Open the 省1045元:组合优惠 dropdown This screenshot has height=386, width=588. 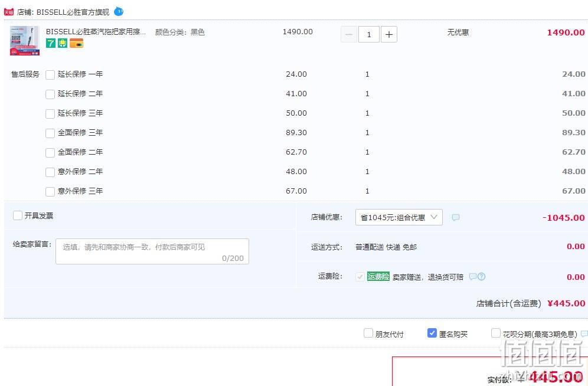tap(399, 217)
